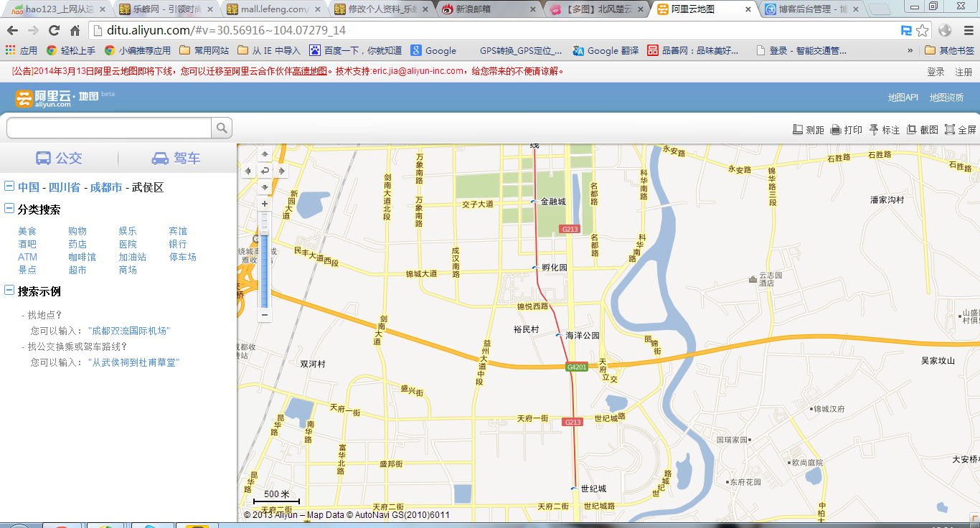Click example "从武侯祠到杜甫草堂"
The height and width of the screenshot is (528, 980).
click(x=133, y=362)
